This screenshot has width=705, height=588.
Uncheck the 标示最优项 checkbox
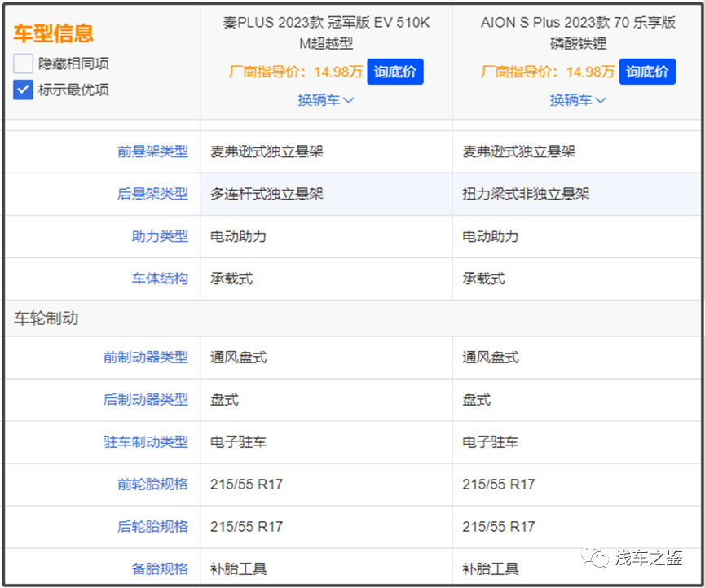(x=23, y=90)
